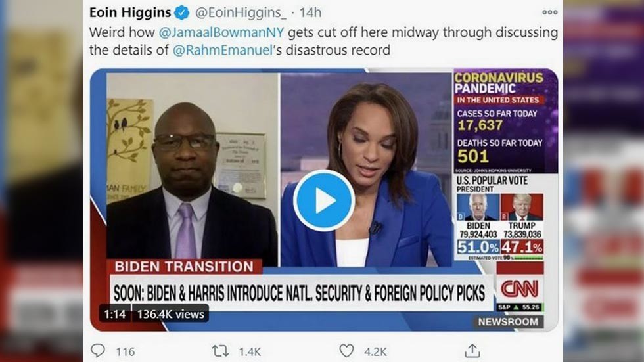The height and width of the screenshot is (362, 644).
Task: Click the 1:14 video duration badge
Action: [x=114, y=315]
